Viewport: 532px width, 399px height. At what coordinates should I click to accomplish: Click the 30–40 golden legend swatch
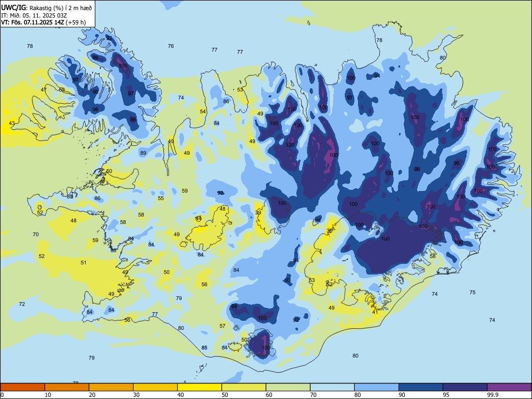155,387
